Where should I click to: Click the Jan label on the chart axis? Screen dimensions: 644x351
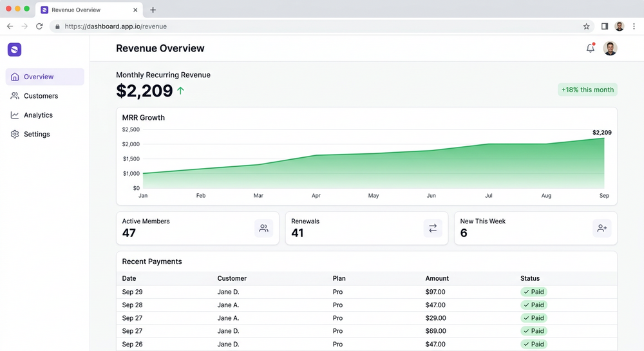click(143, 195)
